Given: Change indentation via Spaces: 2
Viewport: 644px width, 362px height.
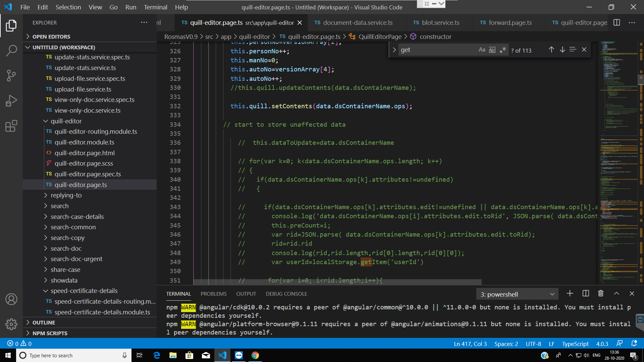Looking at the screenshot, I should [x=506, y=344].
